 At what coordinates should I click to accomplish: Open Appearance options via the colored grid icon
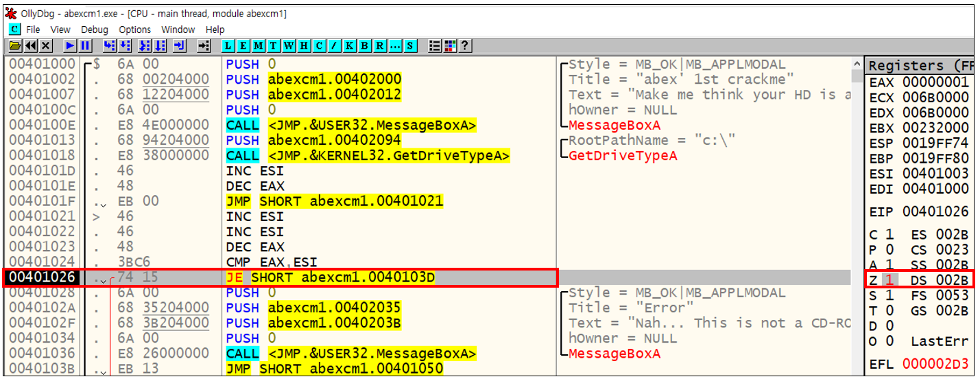coord(450,46)
